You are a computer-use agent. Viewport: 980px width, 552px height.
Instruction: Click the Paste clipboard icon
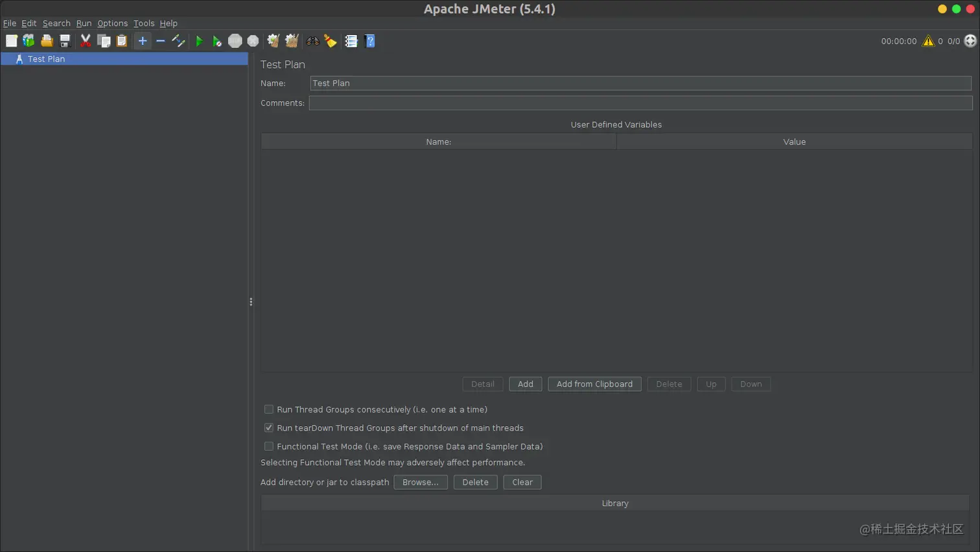(x=122, y=41)
